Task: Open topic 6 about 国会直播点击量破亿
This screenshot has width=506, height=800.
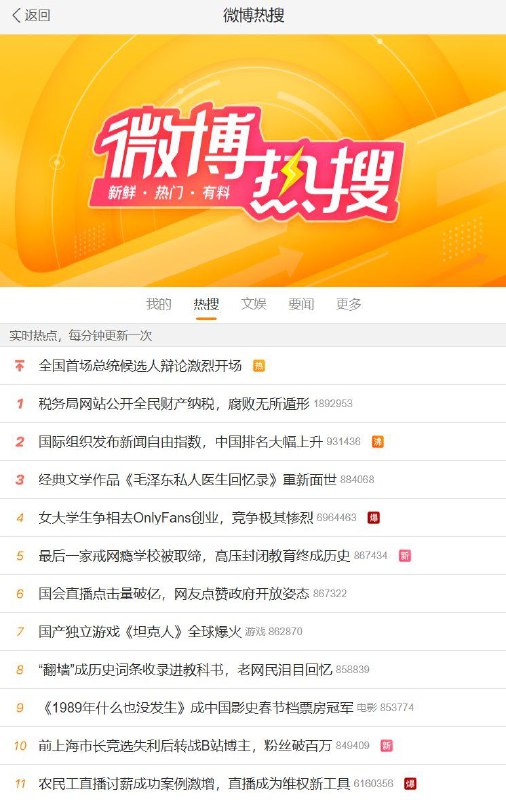Action: pyautogui.click(x=253, y=593)
